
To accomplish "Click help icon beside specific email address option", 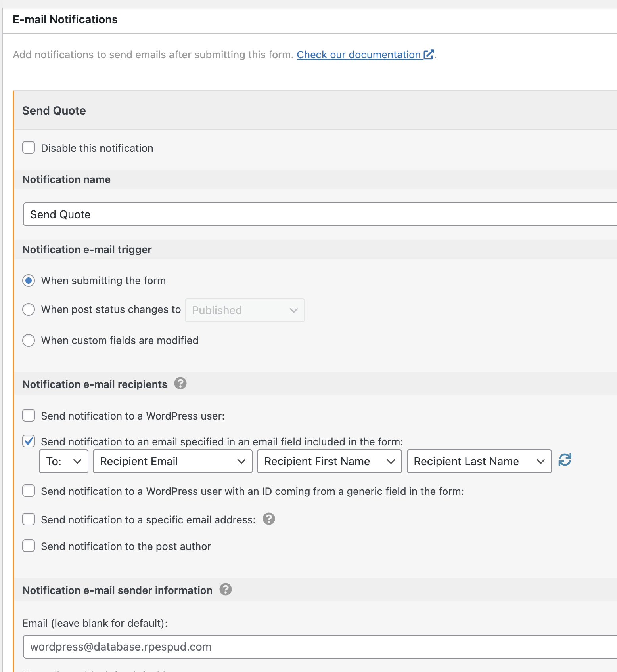I will [x=269, y=519].
